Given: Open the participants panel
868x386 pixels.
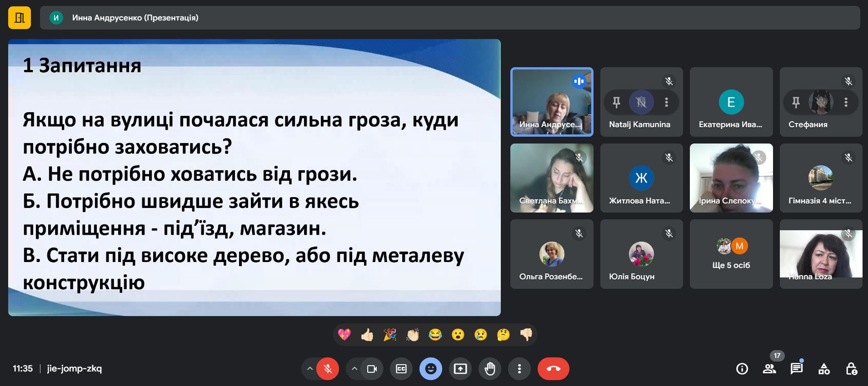Looking at the screenshot, I should (x=769, y=369).
